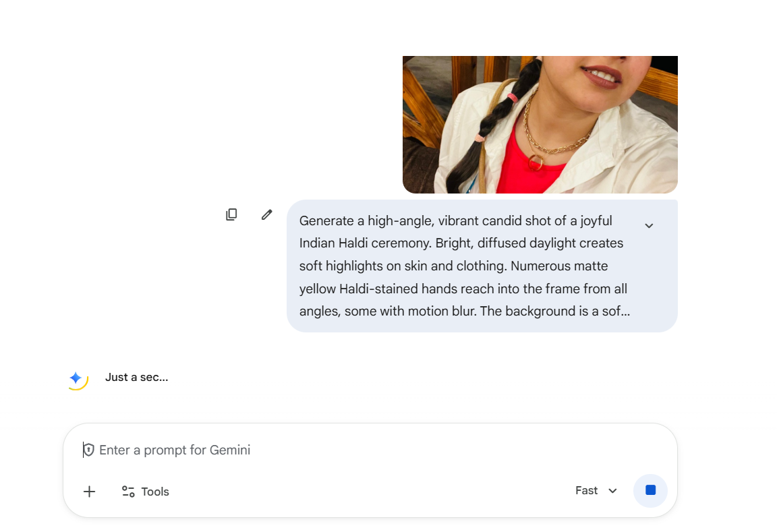Expand the truncated prompt message chevron
The width and height of the screenshot is (777, 532).
point(649,226)
